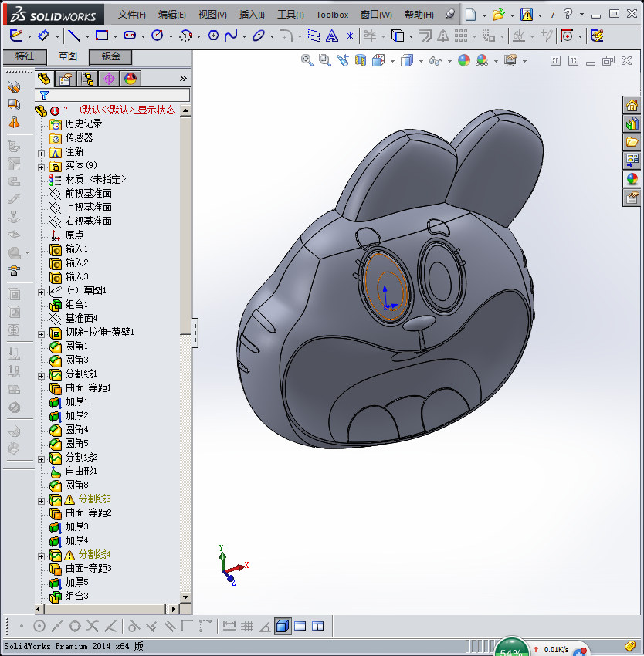Select the Circle sketch tool

[158, 36]
